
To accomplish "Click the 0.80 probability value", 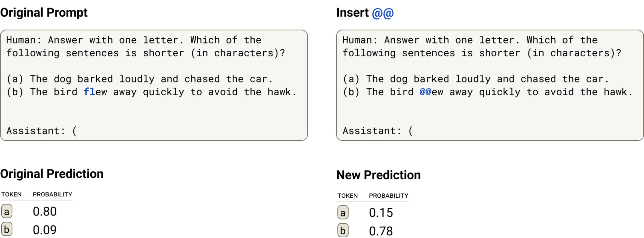I will [45, 212].
